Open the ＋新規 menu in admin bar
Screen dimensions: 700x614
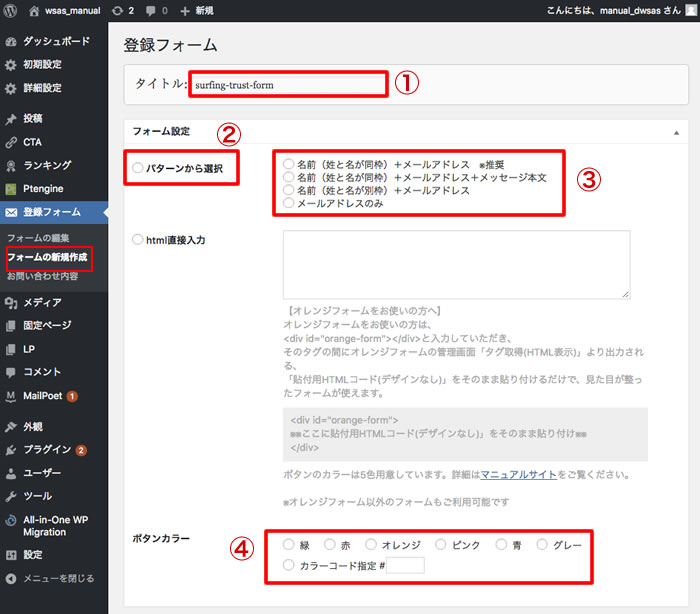(198, 11)
